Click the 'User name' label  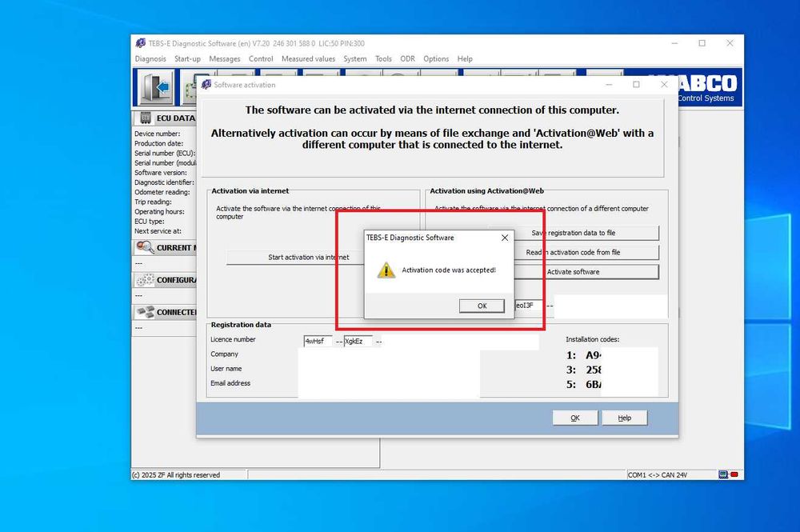click(x=226, y=368)
